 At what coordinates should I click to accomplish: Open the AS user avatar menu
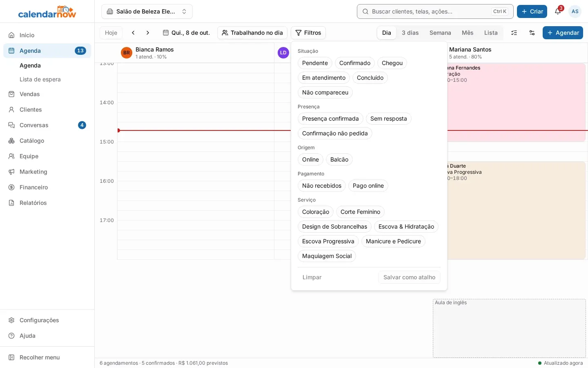[x=575, y=11]
